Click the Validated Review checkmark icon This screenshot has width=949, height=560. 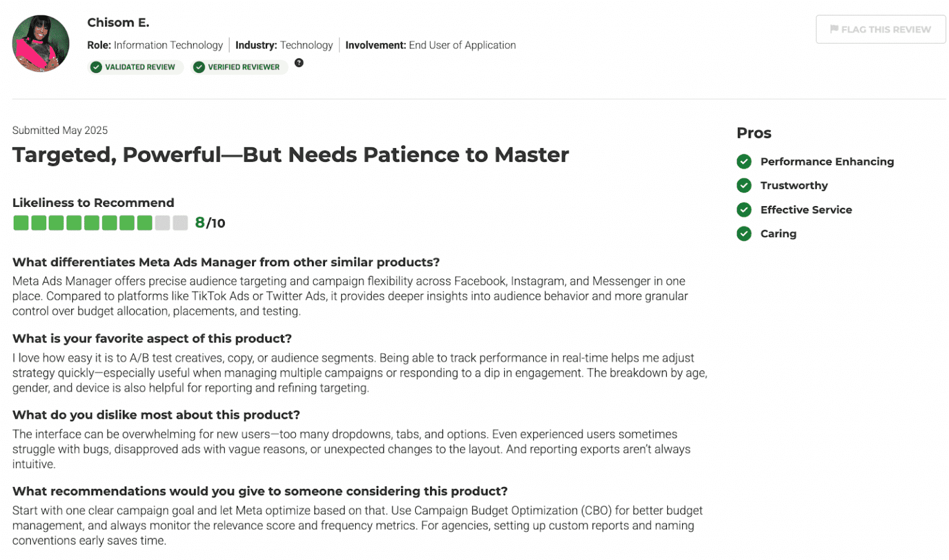point(96,67)
